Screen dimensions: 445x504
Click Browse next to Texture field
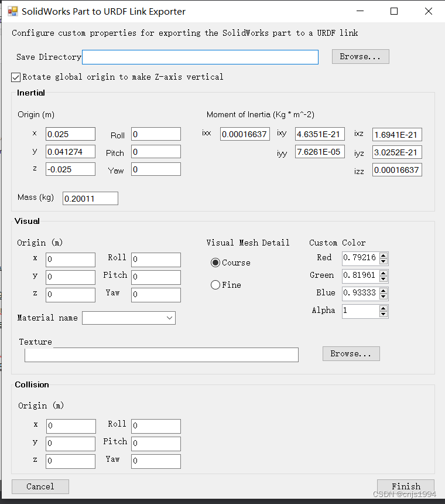pos(351,353)
